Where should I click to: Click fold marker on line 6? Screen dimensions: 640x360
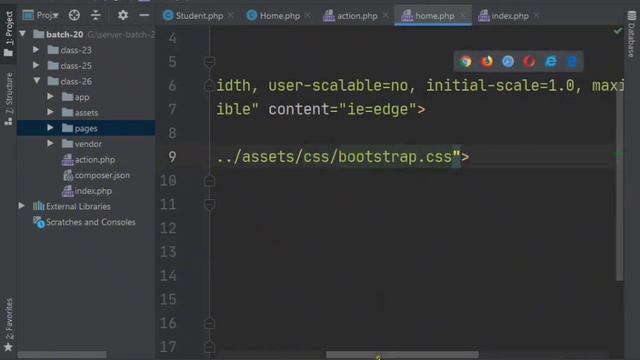tap(209, 85)
